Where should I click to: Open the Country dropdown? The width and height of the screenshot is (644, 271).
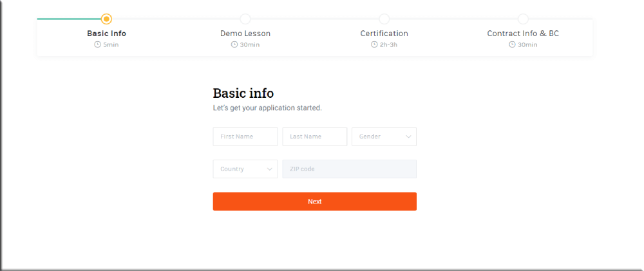point(245,169)
